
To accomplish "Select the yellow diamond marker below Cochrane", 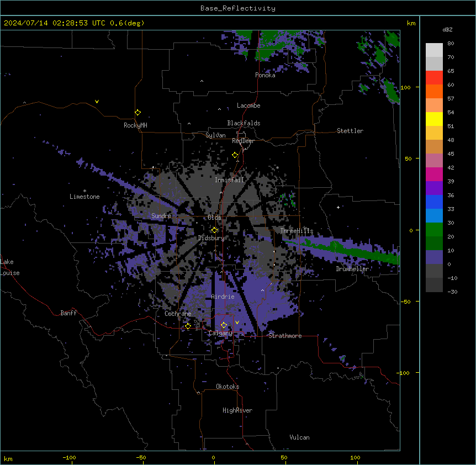I will point(188,326).
